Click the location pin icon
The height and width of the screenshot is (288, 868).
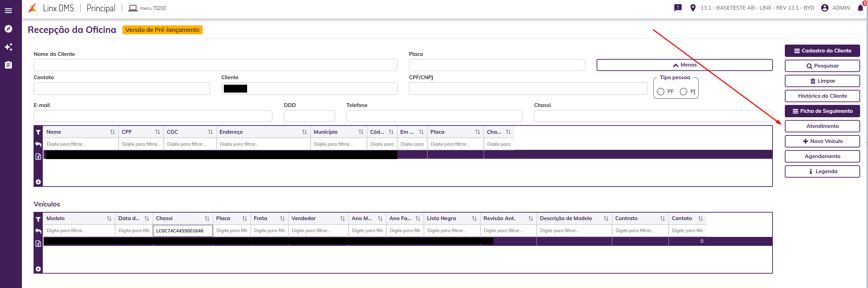pos(693,8)
